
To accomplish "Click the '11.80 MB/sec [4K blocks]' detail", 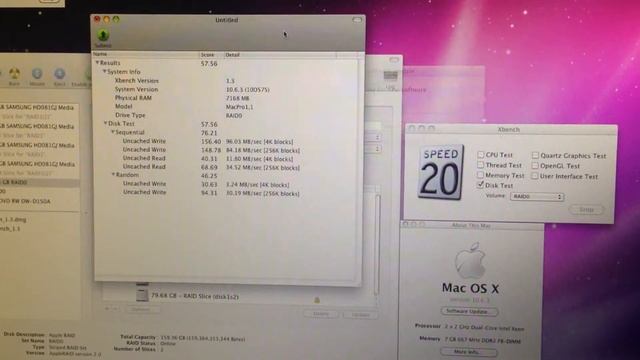I will coord(260,159).
